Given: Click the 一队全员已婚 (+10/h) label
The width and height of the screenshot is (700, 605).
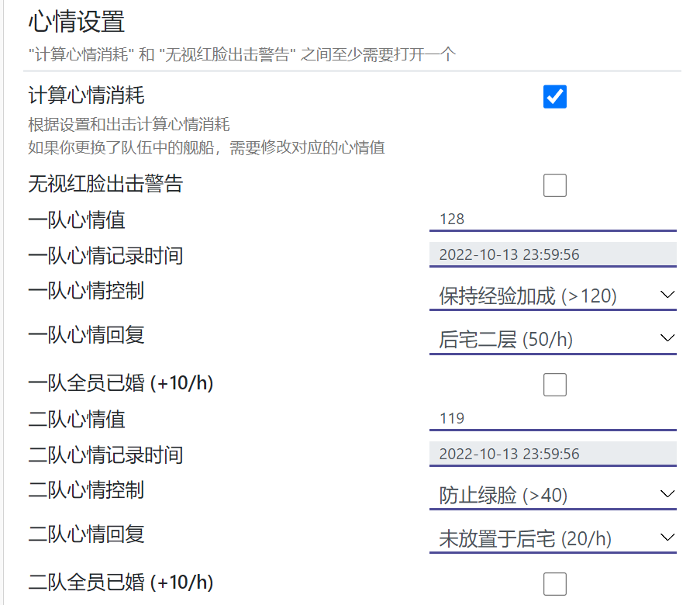Looking at the screenshot, I should point(120,383).
